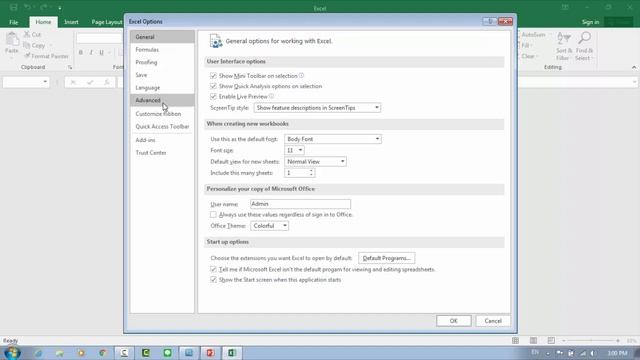Image resolution: width=640 pixels, height=360 pixels.
Task: Toggle Bold formatting in Excel ribbon
Action: [81, 52]
